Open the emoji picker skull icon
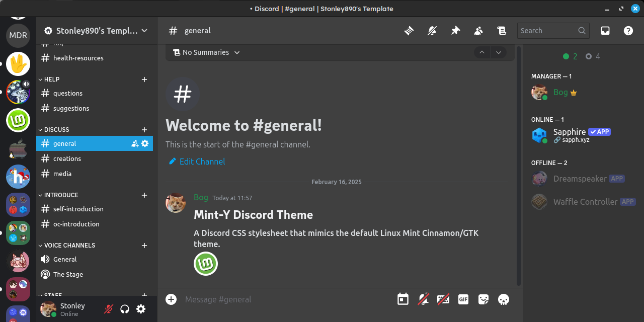Screen dimensions: 644x322 pos(503,299)
